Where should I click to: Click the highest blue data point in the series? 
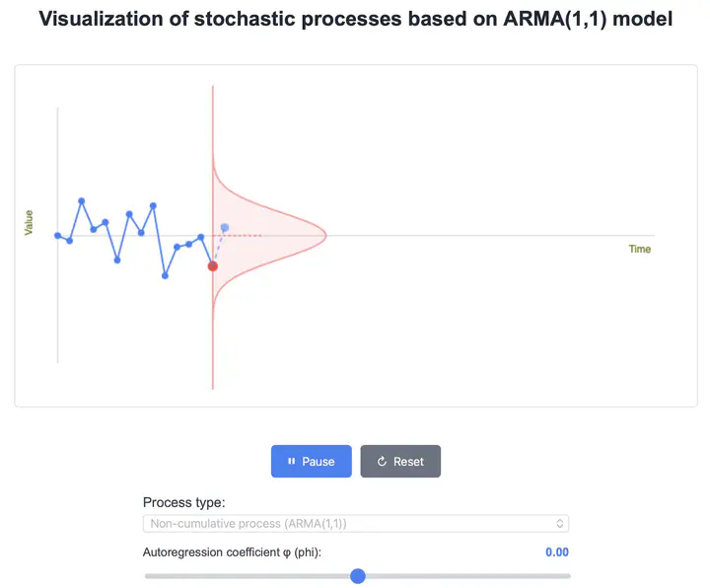(x=82, y=201)
